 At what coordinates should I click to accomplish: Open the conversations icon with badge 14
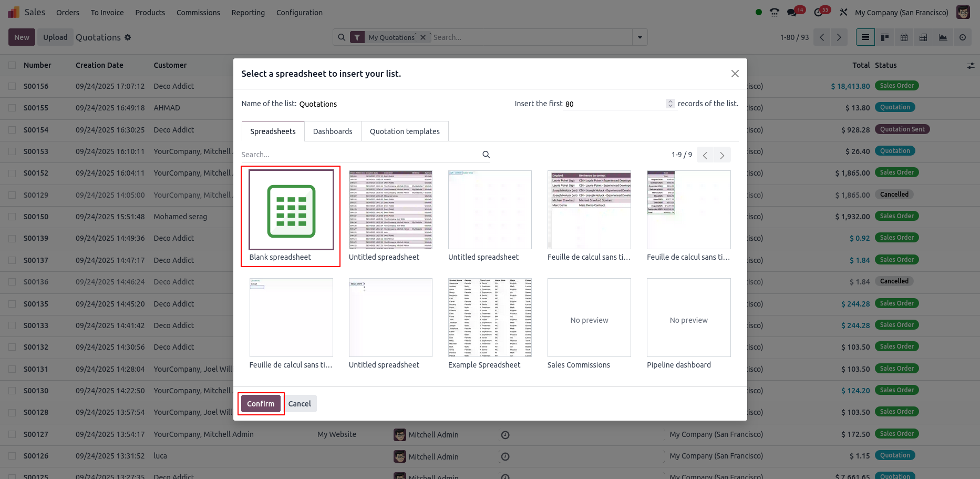click(x=792, y=13)
